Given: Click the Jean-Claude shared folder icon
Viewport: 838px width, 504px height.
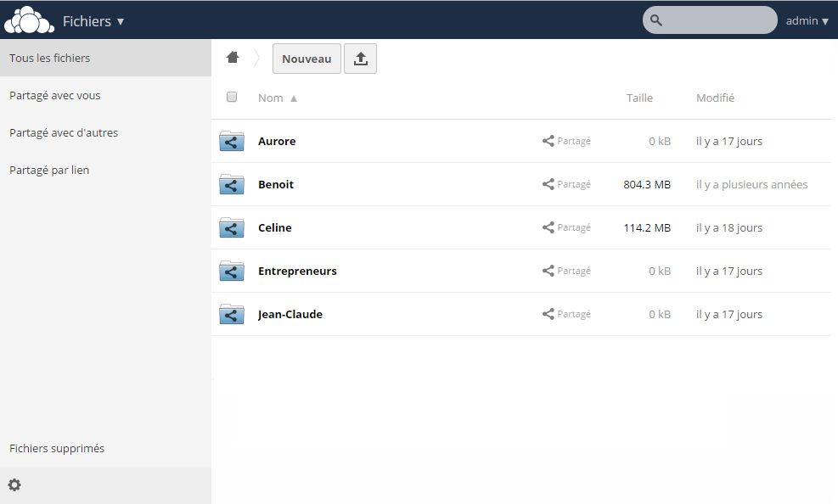Looking at the screenshot, I should pos(232,314).
